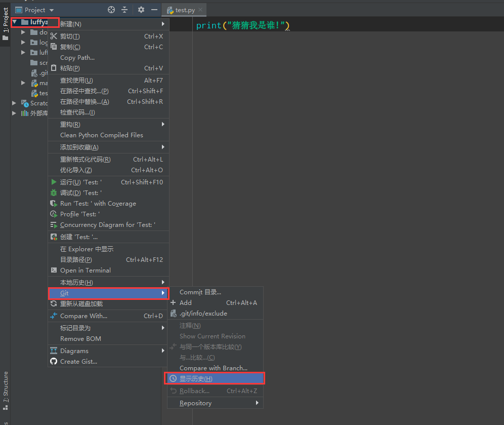Click the scissors cut icon 剪切(T)
This screenshot has height=425, width=504.
point(54,36)
